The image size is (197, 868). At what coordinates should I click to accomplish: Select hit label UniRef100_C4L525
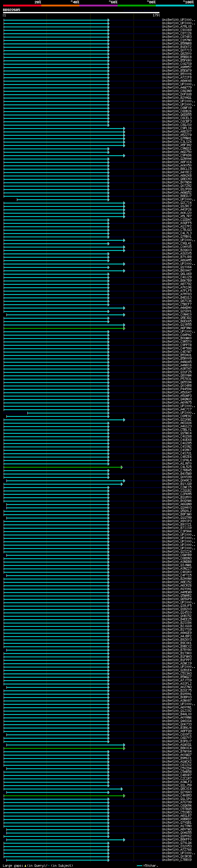click(177, 467)
